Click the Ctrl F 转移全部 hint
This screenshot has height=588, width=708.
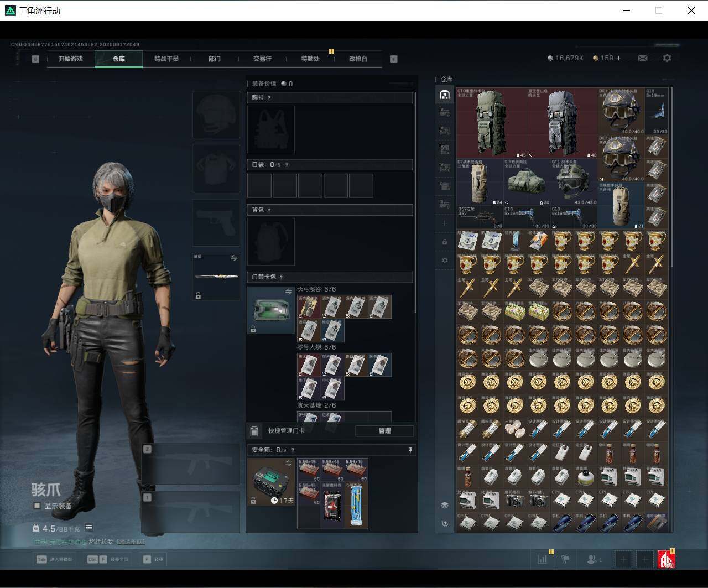coord(108,559)
